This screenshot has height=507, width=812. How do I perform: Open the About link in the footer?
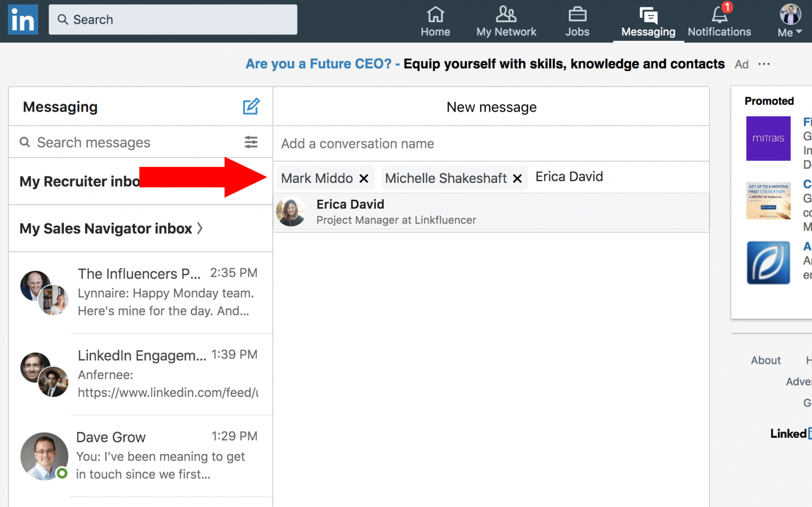[x=765, y=360]
